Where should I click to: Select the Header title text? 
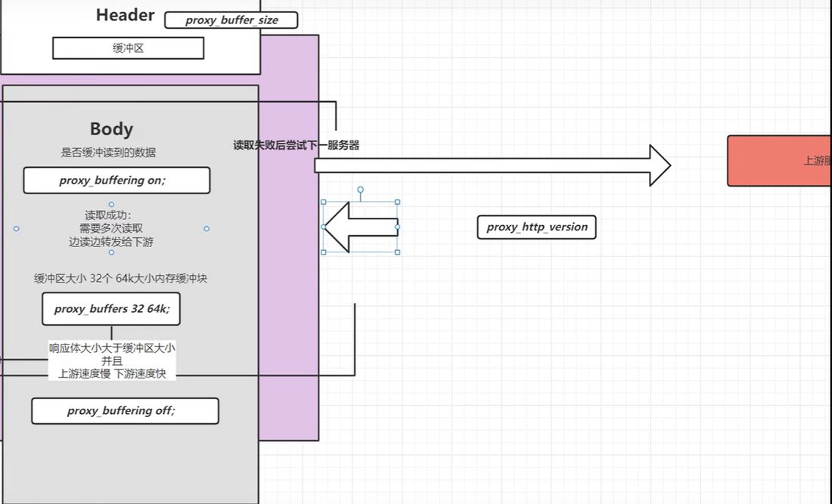(x=126, y=15)
